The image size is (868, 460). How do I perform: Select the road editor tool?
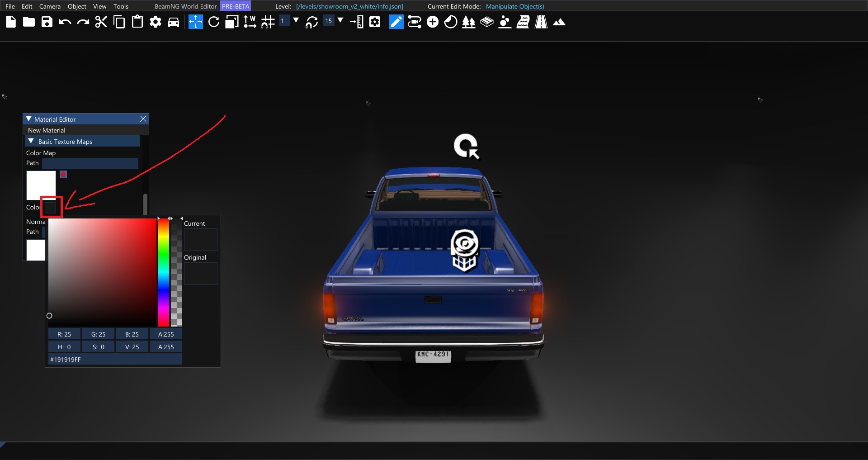[x=541, y=22]
